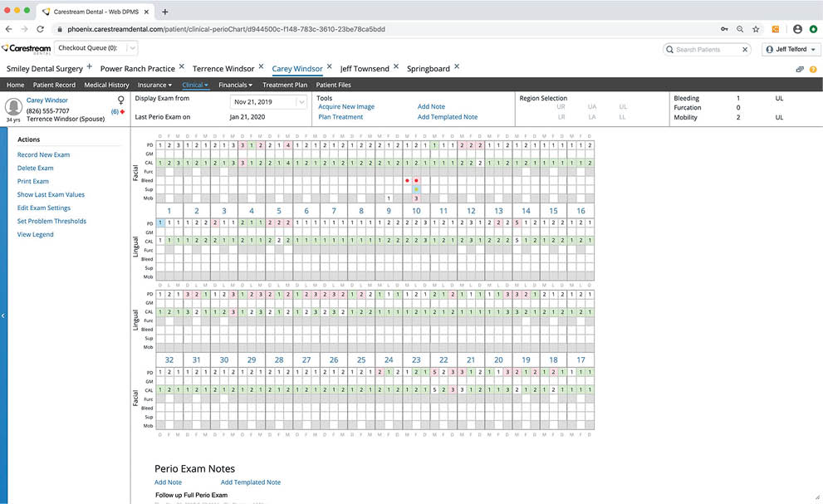The image size is (823, 504).
Task: Open the Display Exam from date dropdown
Action: point(301,102)
